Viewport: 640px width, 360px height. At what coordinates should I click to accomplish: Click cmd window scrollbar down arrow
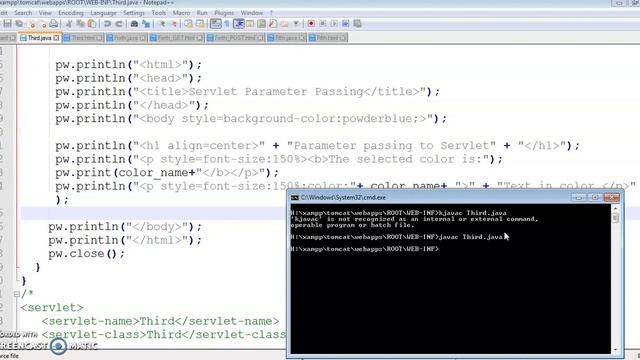(x=615, y=350)
